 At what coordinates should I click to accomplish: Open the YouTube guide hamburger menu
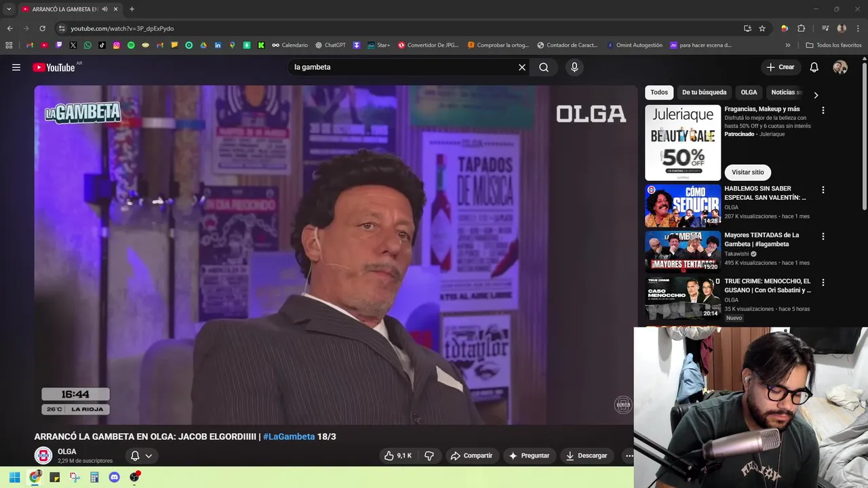coord(16,67)
